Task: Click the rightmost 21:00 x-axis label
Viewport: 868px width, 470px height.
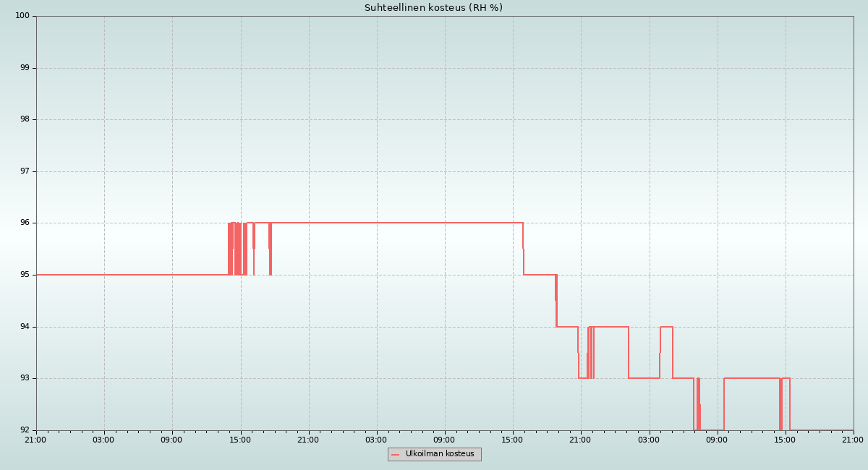Action: point(853,440)
